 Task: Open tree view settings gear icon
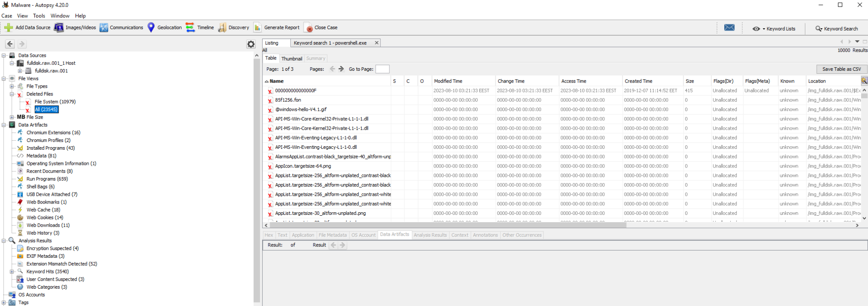point(251,44)
